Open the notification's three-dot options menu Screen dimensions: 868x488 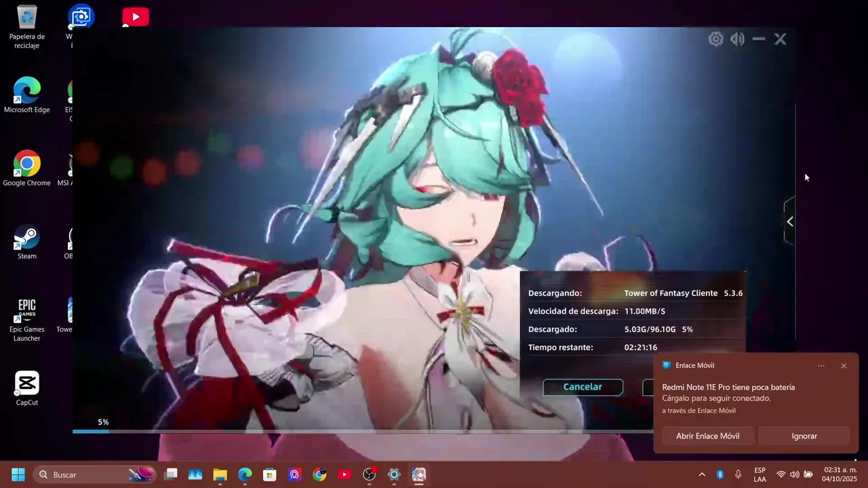click(821, 366)
